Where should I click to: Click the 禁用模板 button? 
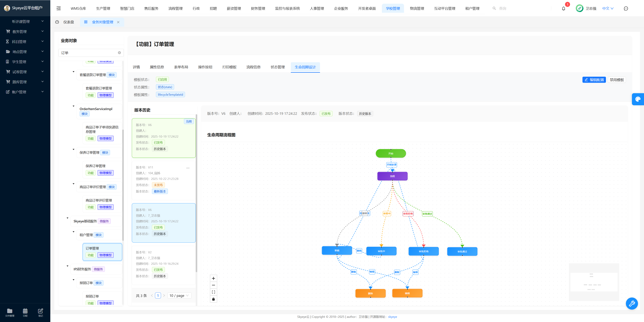616,80
